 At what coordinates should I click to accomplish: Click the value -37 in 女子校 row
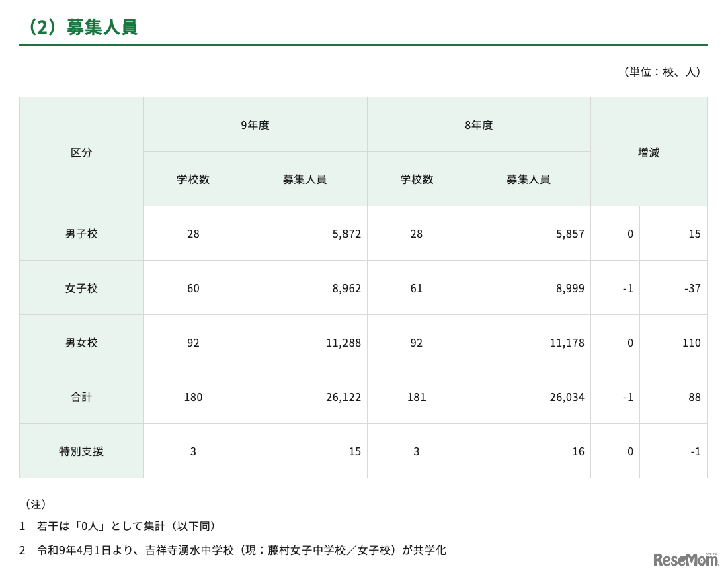click(692, 288)
